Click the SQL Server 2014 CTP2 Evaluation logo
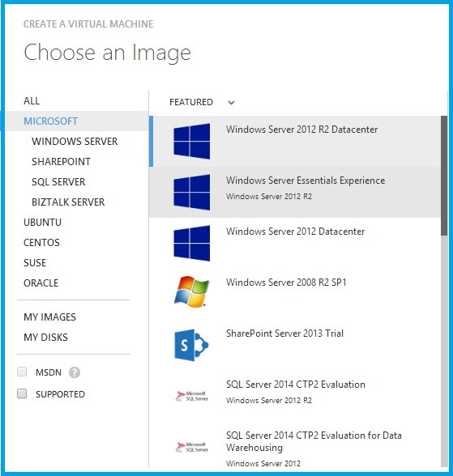453x476 pixels. [192, 396]
